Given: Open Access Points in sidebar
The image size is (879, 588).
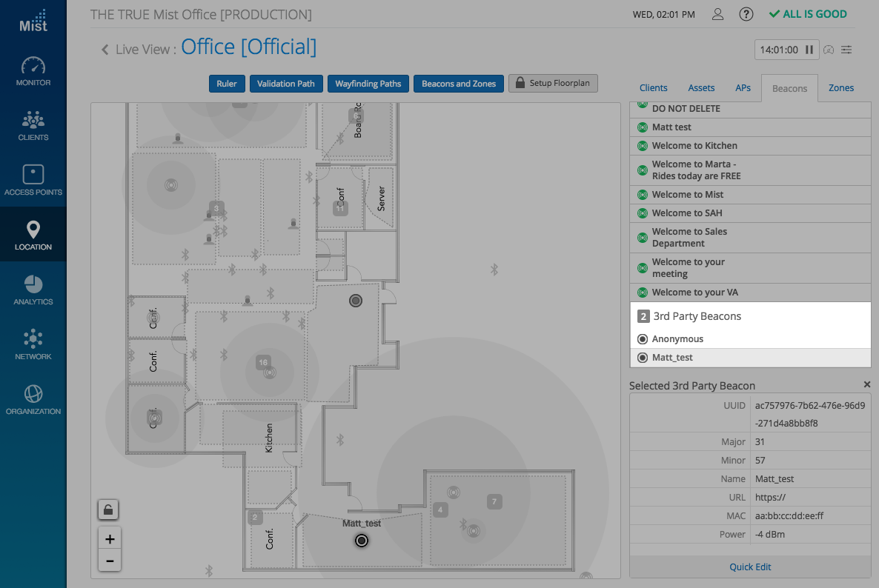Looking at the screenshot, I should coord(33,180).
